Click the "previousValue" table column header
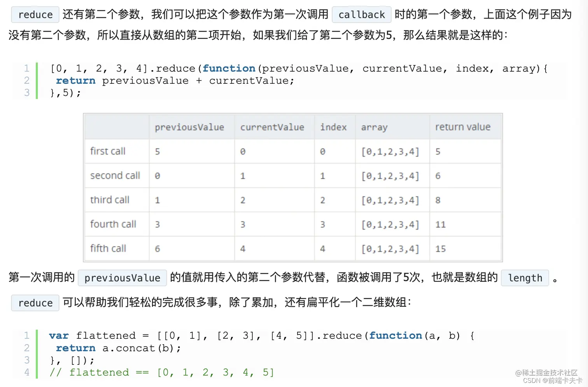Screen dimensions: 588x387 189,127
